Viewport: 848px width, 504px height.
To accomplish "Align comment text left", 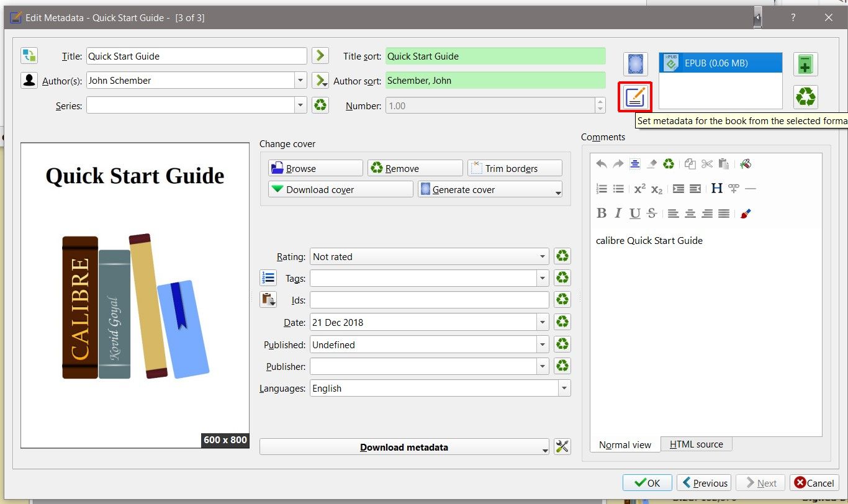I will click(674, 214).
